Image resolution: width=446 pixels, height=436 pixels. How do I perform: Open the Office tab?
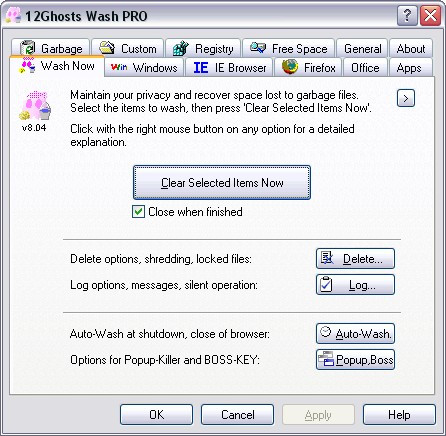(x=365, y=68)
